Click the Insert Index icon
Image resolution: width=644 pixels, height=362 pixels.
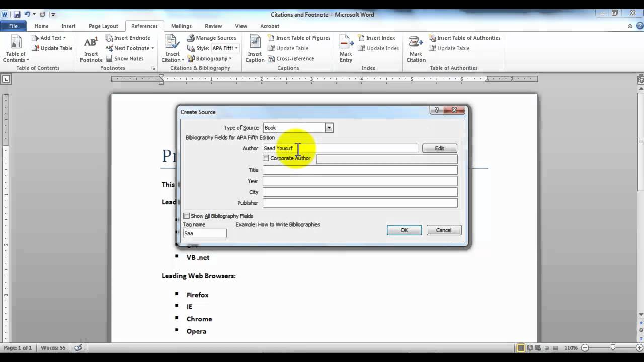(x=361, y=38)
